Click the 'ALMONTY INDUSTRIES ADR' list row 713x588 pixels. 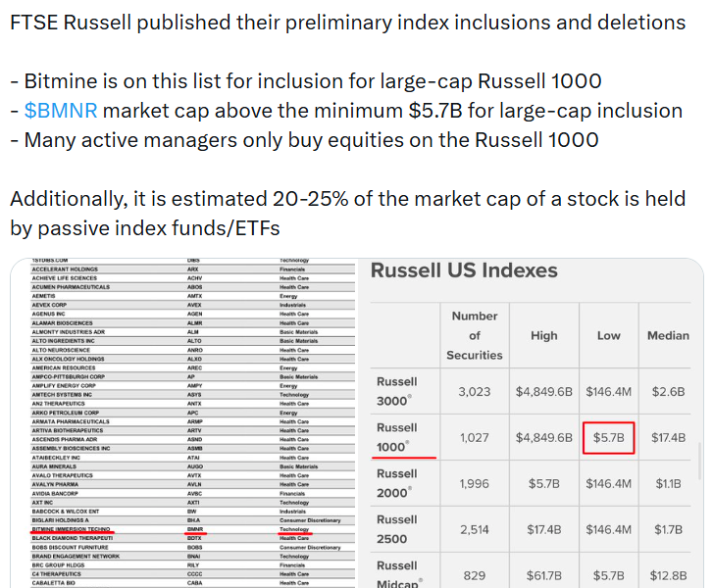click(193, 331)
